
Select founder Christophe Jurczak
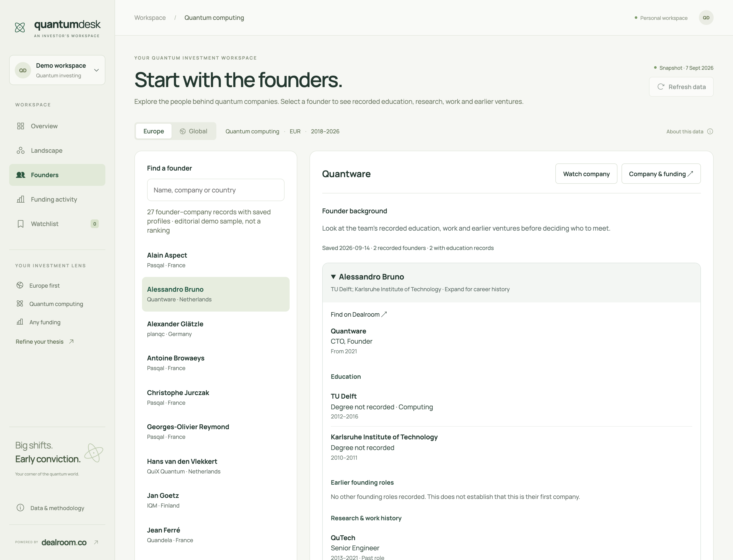coord(216,397)
